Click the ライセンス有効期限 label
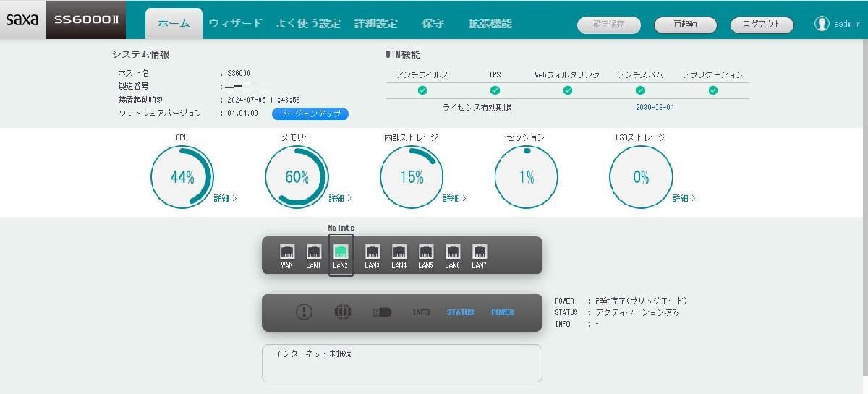Screen dimensions: 868x394 pyautogui.click(x=477, y=107)
